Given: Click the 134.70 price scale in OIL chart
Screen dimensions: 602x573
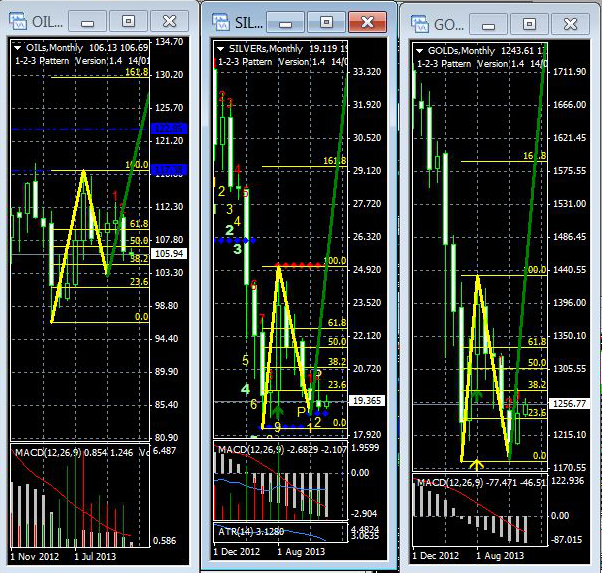Looking at the screenshot, I should click(169, 41).
